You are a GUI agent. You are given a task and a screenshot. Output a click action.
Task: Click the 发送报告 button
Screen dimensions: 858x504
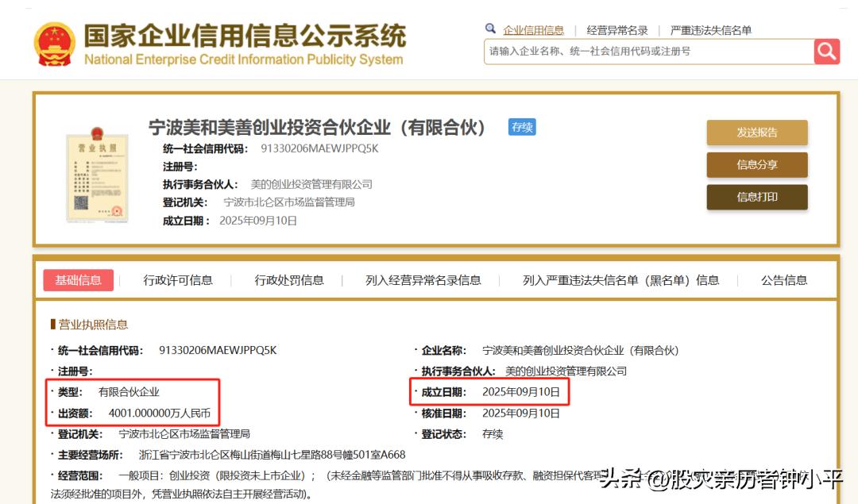point(756,133)
